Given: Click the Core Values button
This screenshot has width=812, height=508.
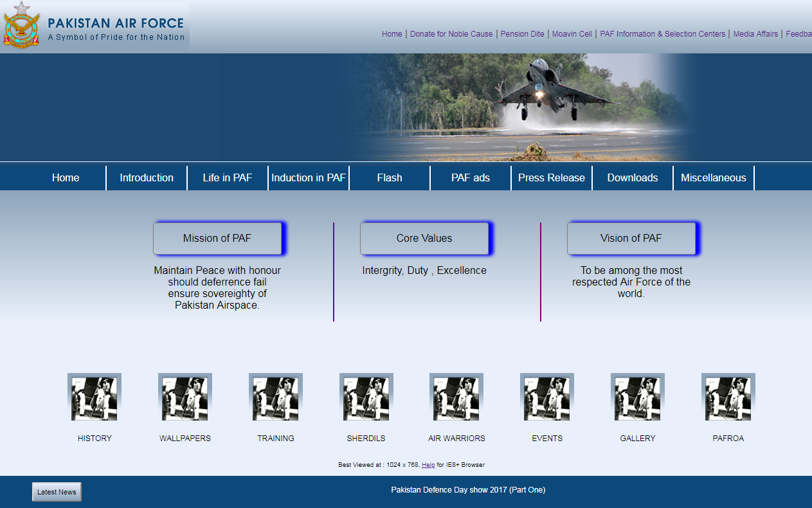Looking at the screenshot, I should (424, 239).
